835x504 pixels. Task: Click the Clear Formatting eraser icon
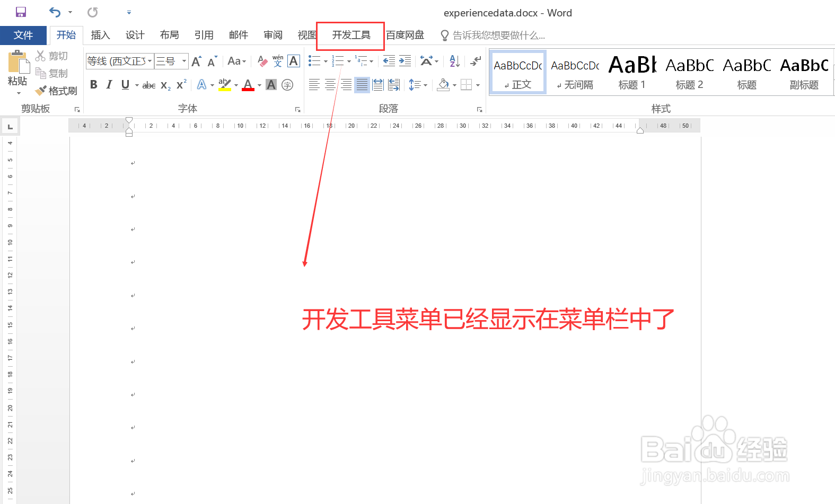coord(262,61)
